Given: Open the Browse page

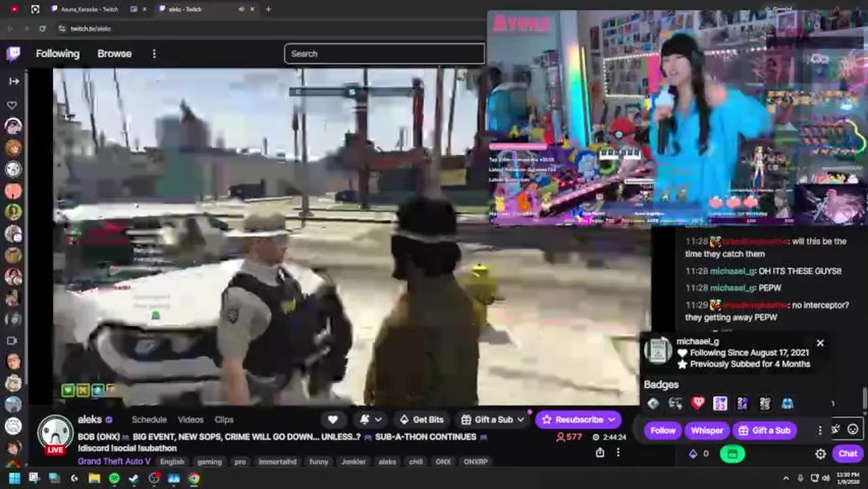Looking at the screenshot, I should coord(114,54).
